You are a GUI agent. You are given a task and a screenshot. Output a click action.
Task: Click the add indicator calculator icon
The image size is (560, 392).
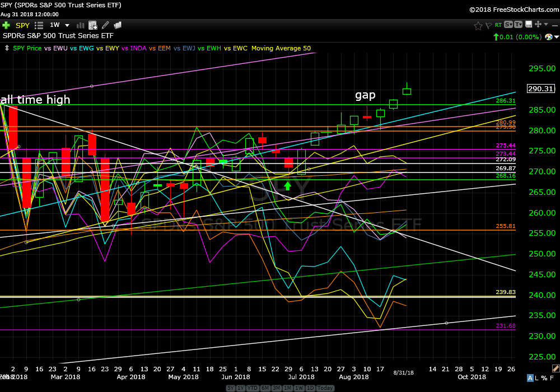click(x=93, y=25)
